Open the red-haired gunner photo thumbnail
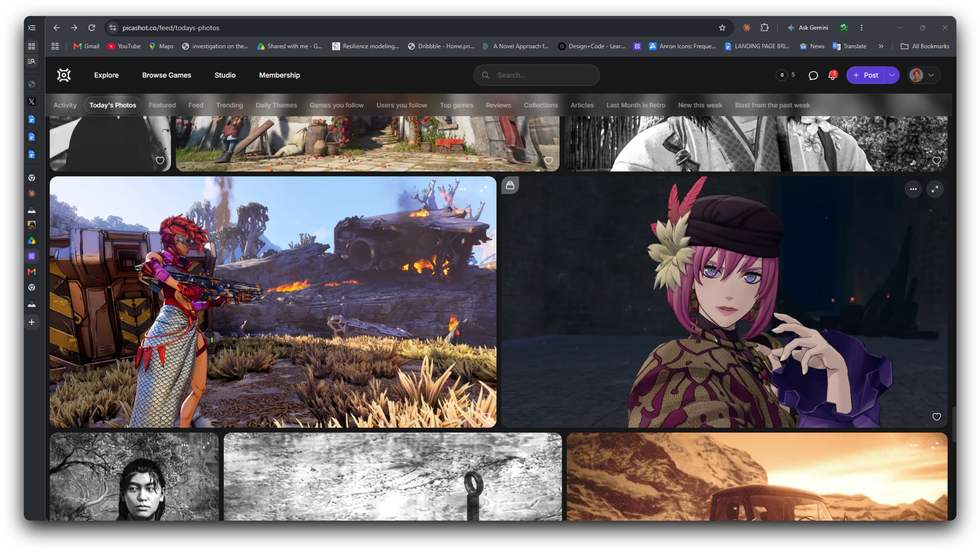This screenshot has width=980, height=552. 273,302
